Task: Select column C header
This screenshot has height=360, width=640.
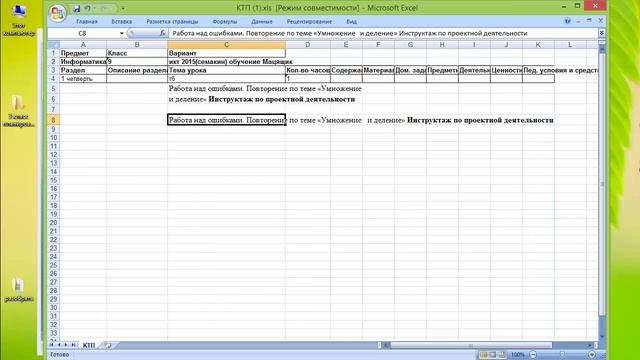Action: tap(227, 44)
